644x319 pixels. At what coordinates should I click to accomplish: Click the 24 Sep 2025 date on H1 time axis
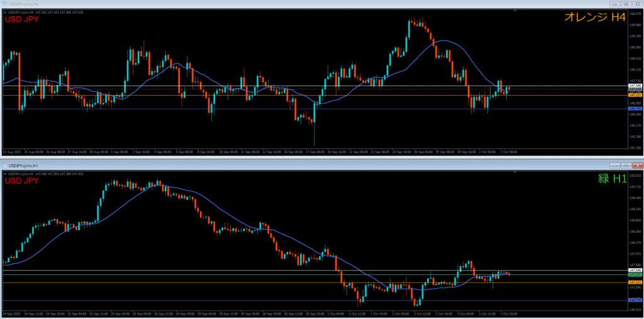pyautogui.click(x=11, y=314)
